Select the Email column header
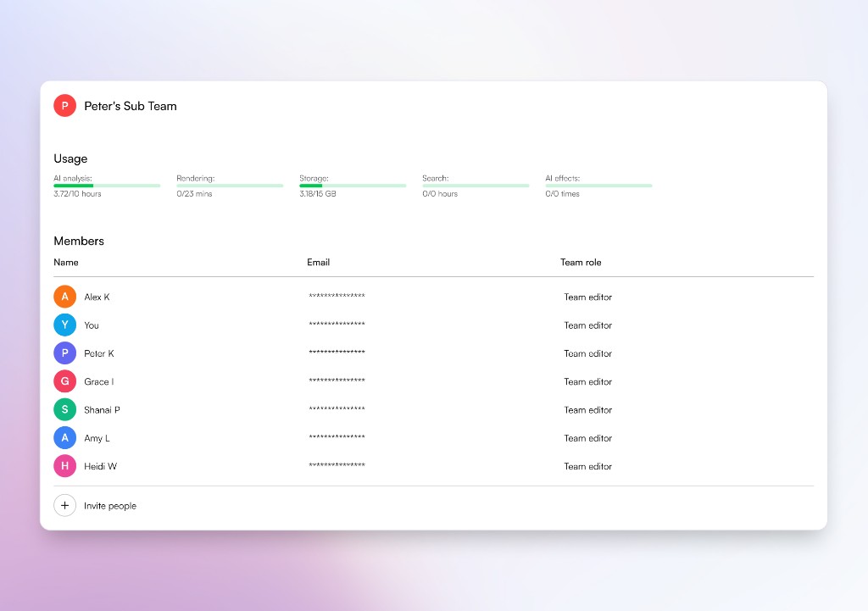The height and width of the screenshot is (611, 868). pos(319,262)
